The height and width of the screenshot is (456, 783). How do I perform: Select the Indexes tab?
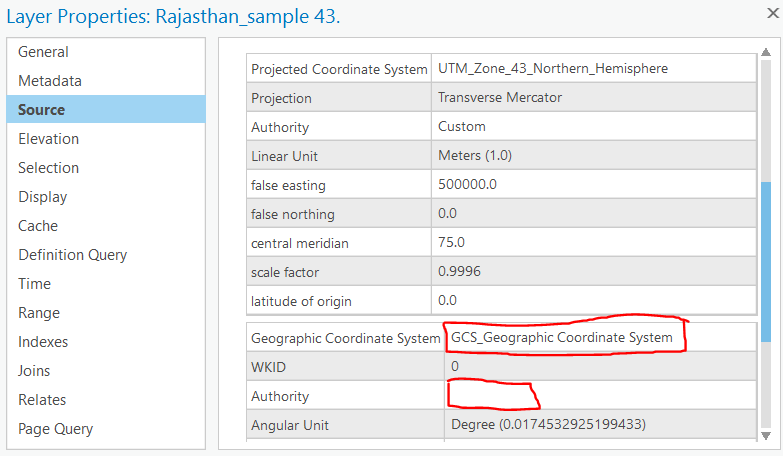tap(43, 342)
